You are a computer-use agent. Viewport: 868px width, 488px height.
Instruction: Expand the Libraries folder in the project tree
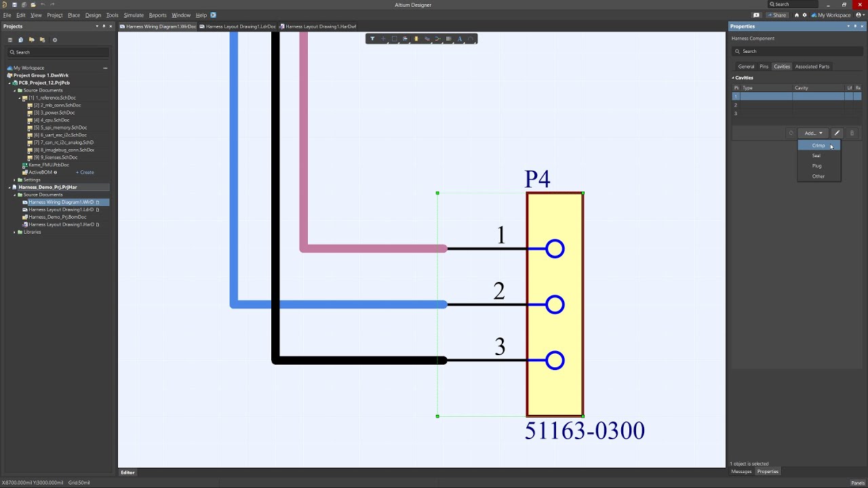pyautogui.click(x=15, y=232)
